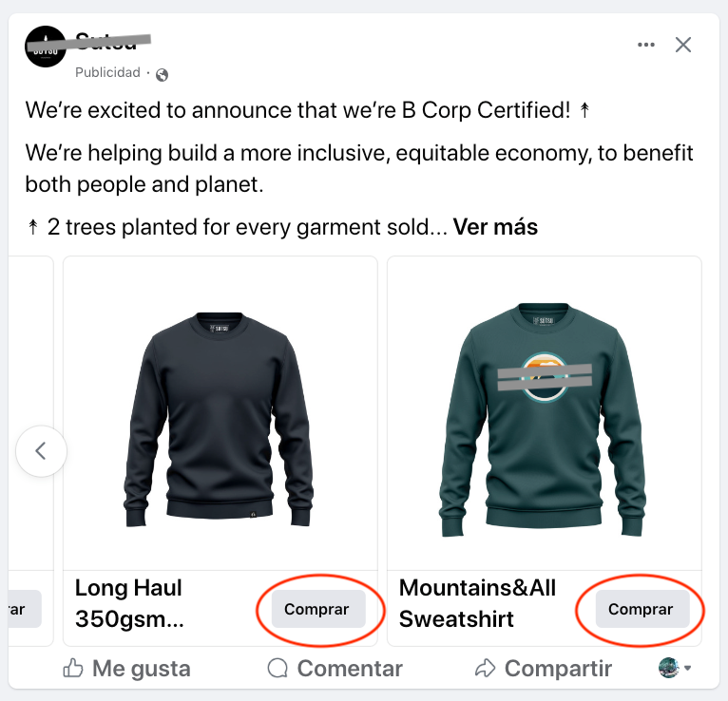
Task: Open the navy sweatshirt product image
Action: click(220, 413)
